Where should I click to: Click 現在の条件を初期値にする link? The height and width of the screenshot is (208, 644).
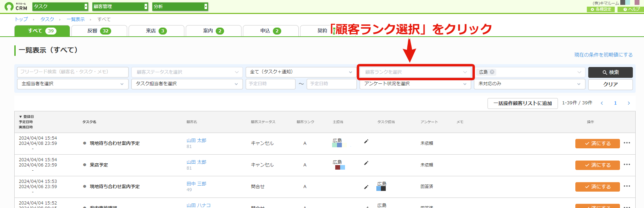[604, 55]
